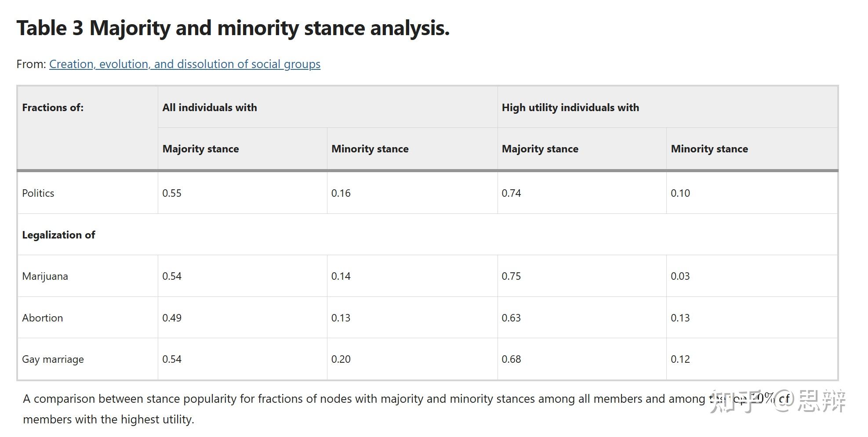Click the 0.10 value in the Politics row
This screenshot has width=868, height=437.
click(x=680, y=193)
